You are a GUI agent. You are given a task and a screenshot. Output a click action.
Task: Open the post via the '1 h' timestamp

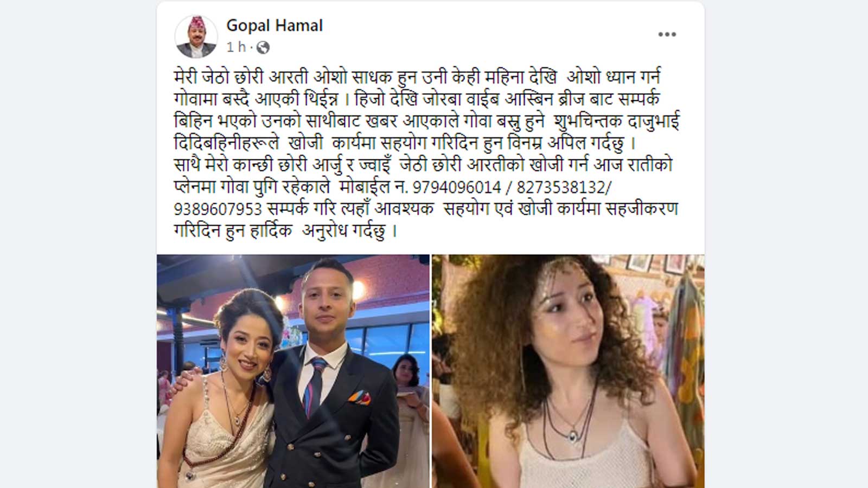237,48
